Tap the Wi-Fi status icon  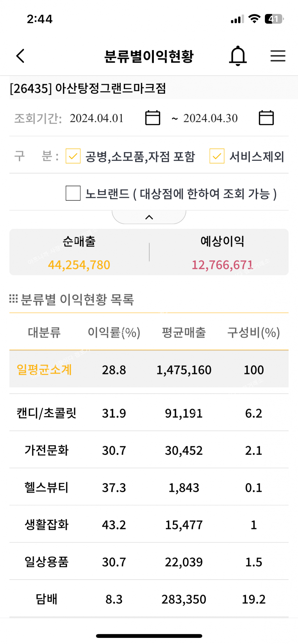254,19
